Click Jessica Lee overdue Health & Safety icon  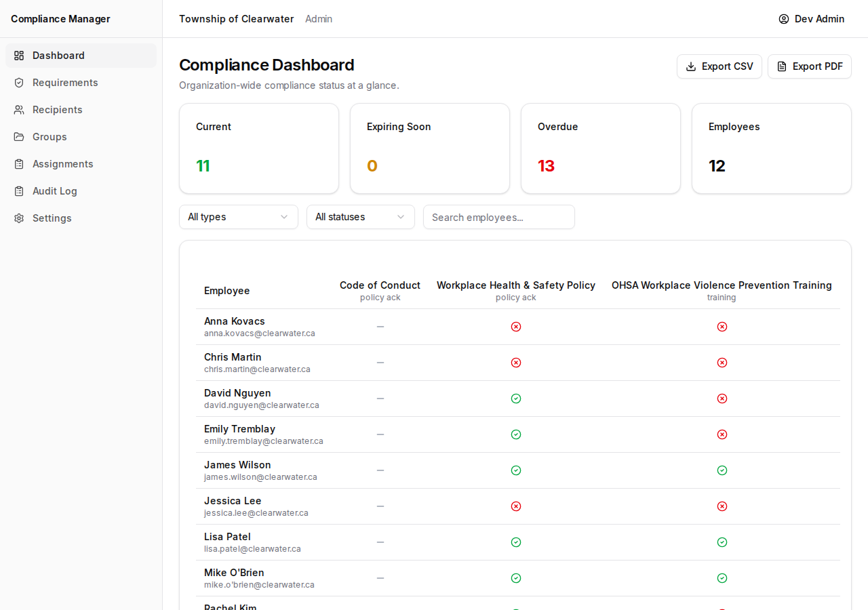[516, 506]
